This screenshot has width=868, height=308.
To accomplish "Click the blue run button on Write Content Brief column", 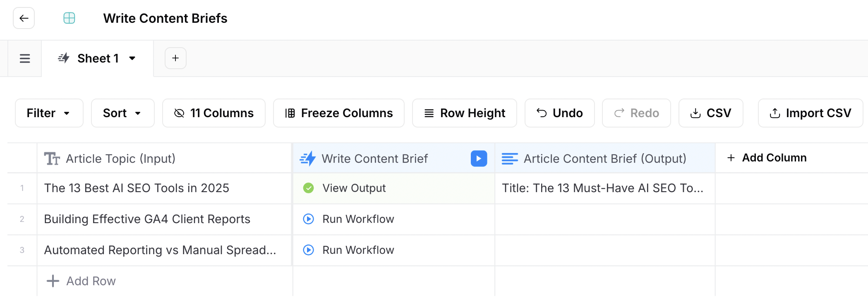I will [478, 159].
